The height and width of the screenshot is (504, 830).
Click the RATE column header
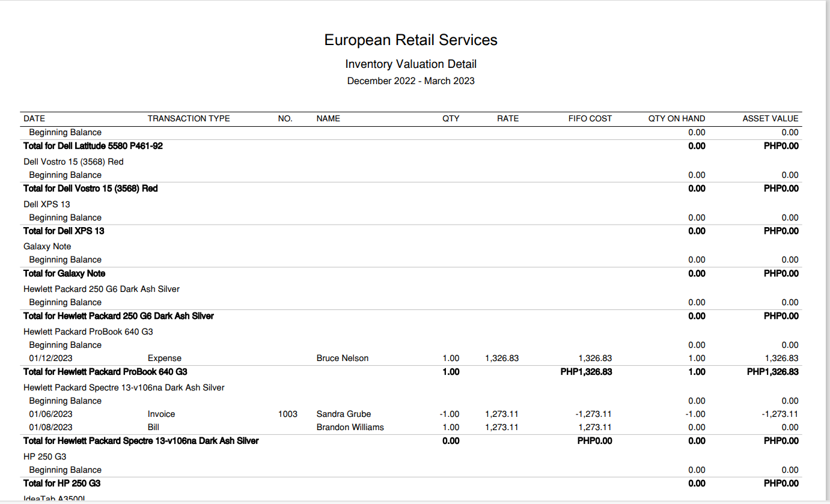click(x=507, y=118)
